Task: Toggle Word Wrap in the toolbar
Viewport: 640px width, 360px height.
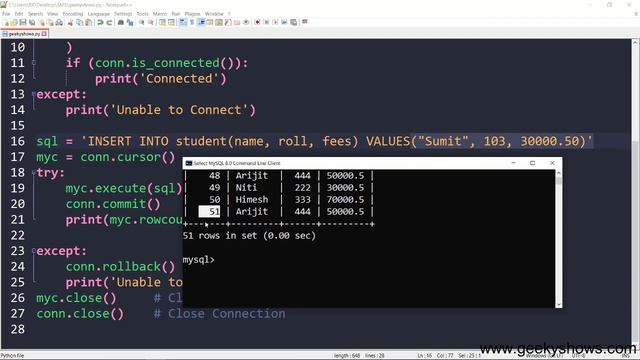Action: (x=183, y=22)
